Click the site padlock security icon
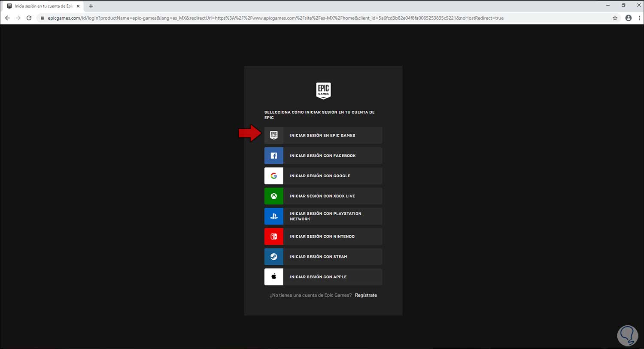Screen dimensions: 644x349 point(42,18)
